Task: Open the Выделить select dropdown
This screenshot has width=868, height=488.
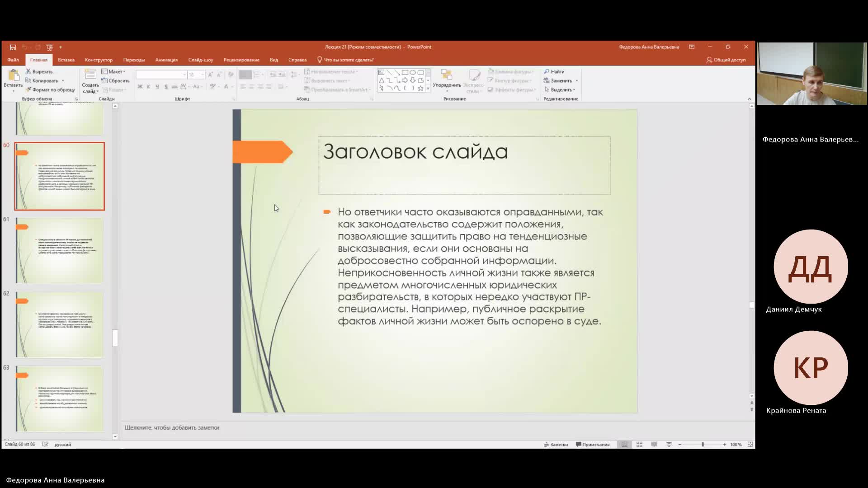Action: (560, 89)
